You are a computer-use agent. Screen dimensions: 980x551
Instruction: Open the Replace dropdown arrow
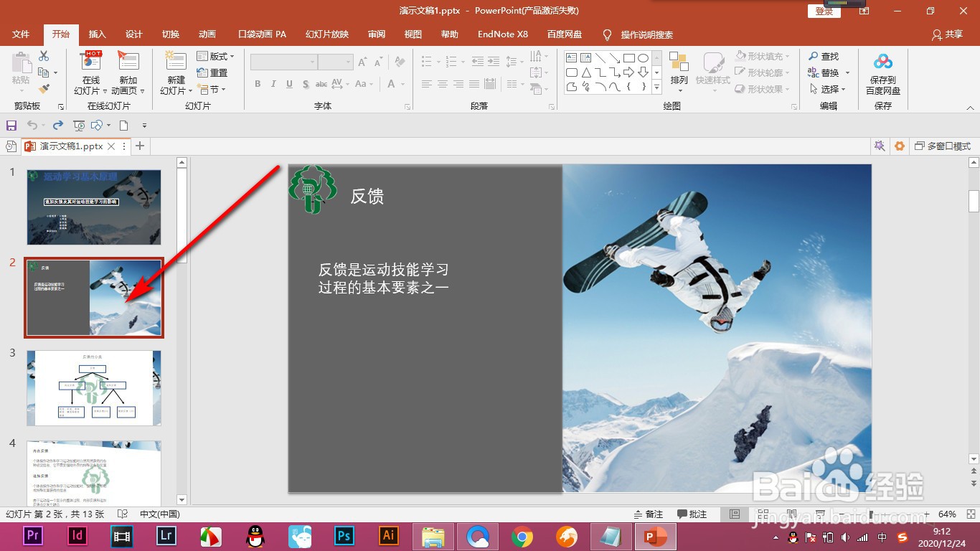(x=847, y=72)
